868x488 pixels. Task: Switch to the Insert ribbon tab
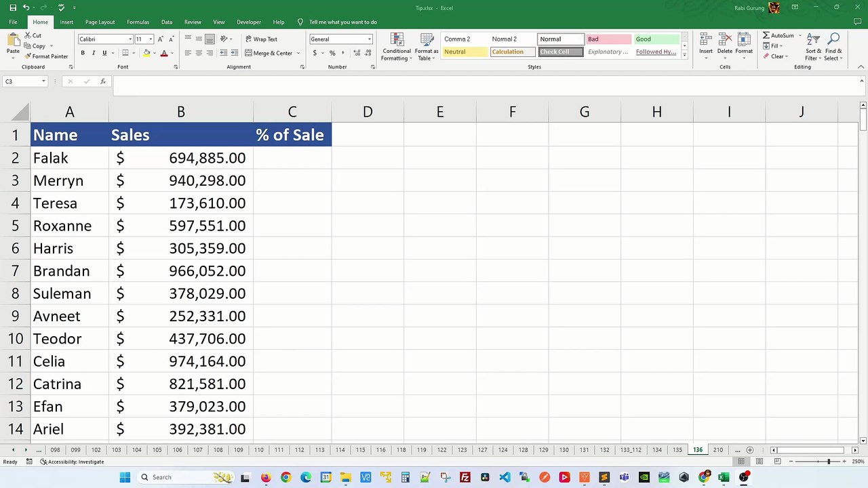[x=66, y=22]
